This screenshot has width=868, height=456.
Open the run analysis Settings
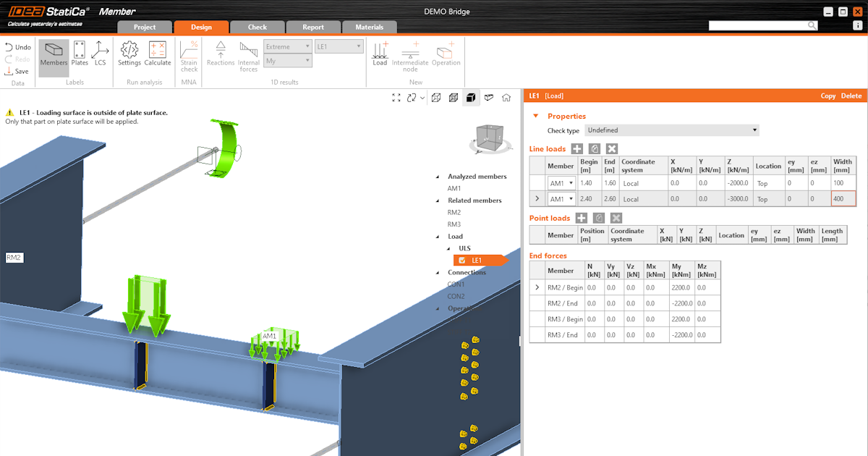point(129,54)
